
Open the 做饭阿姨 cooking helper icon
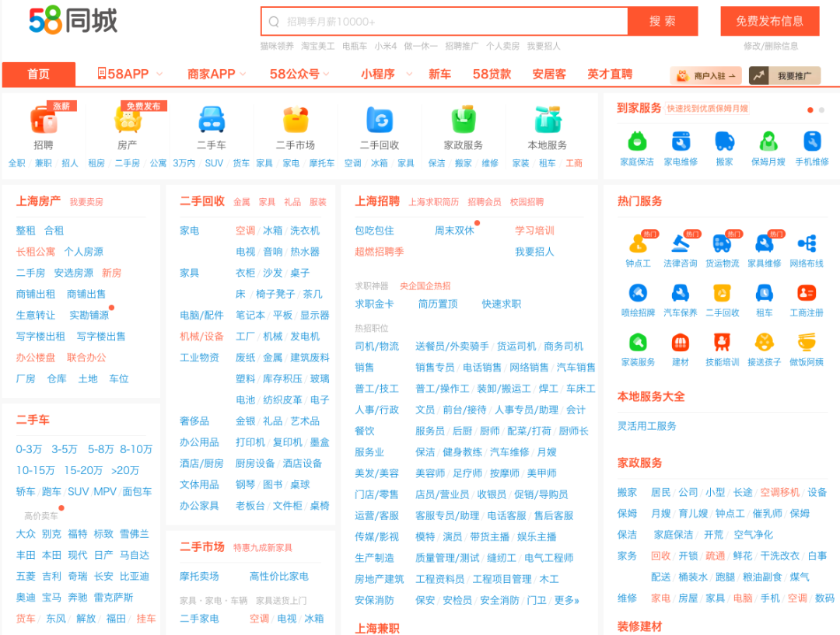(807, 342)
